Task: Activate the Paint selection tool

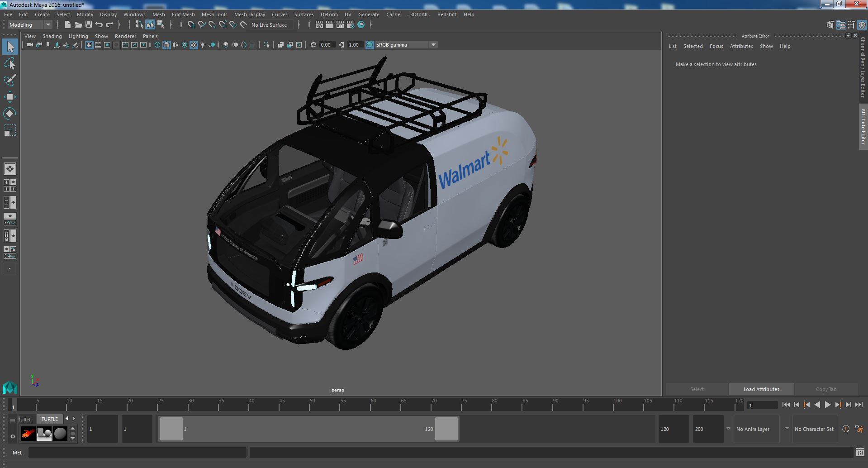Action: pos(10,80)
